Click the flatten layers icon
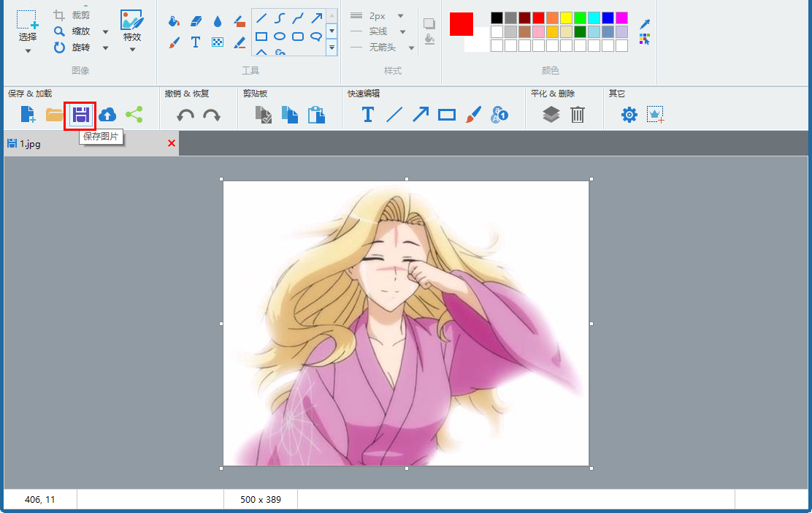Screen dimensions: 812x513 551,115
